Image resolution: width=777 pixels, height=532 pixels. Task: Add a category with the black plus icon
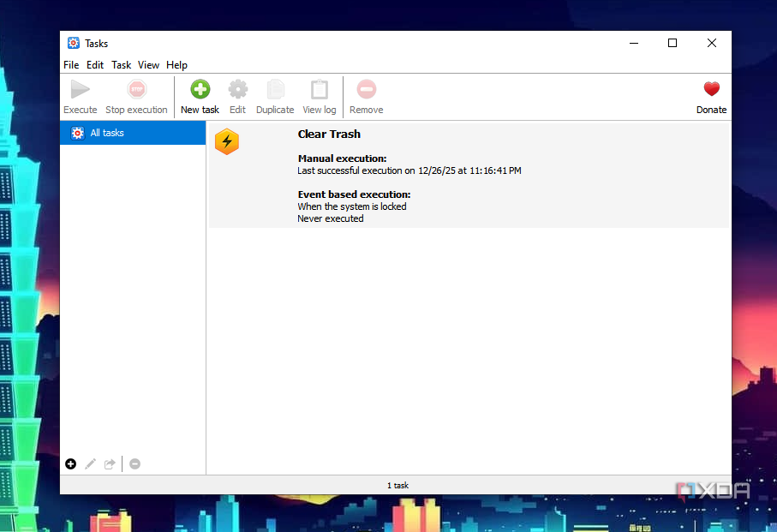point(70,463)
